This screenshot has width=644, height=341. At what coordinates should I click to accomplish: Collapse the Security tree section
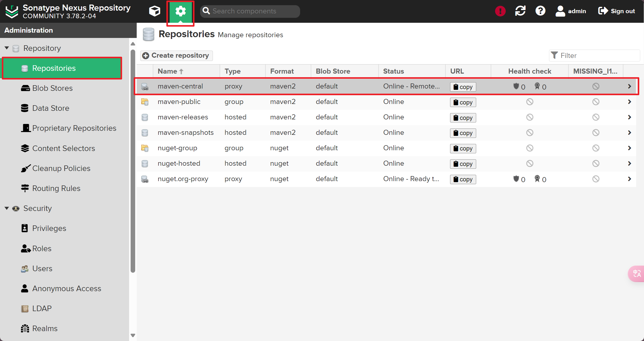(7, 208)
